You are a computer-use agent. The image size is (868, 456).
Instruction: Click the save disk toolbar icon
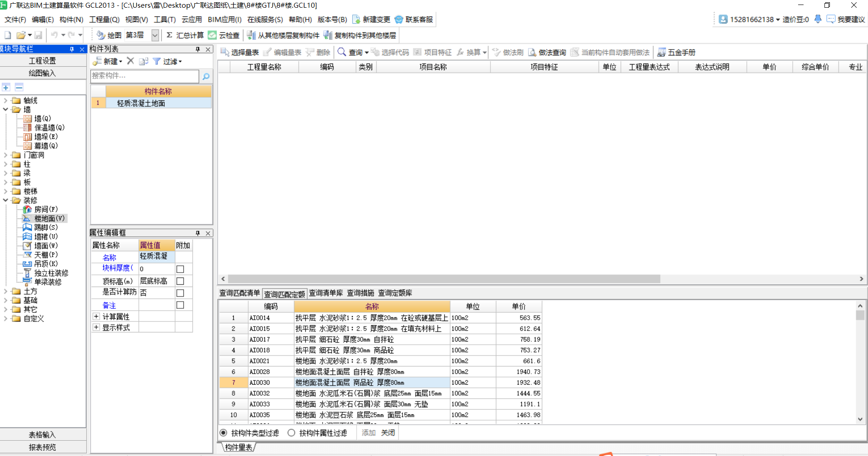[39, 35]
